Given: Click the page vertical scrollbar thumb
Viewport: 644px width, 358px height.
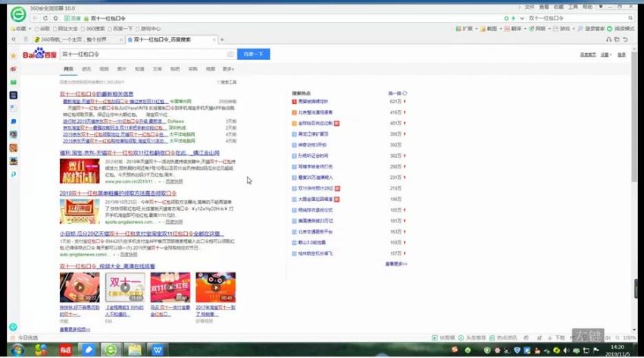Looking at the screenshot, I should pyautogui.click(x=635, y=117).
